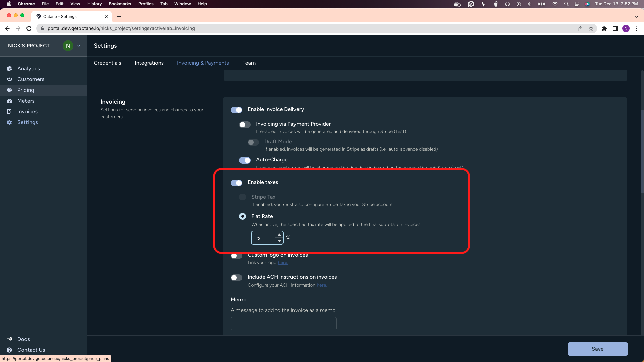The height and width of the screenshot is (362, 644).
Task: Select the Flat Rate radio button
Action: [x=243, y=217]
